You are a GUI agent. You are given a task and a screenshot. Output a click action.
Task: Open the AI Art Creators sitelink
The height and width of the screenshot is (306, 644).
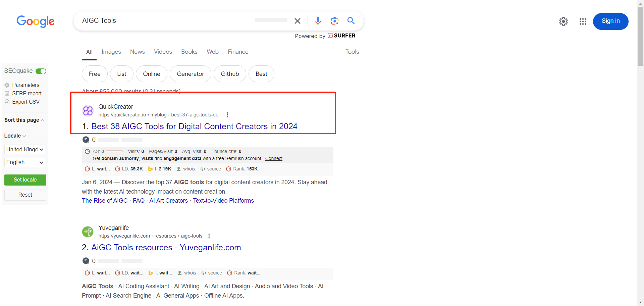click(168, 201)
